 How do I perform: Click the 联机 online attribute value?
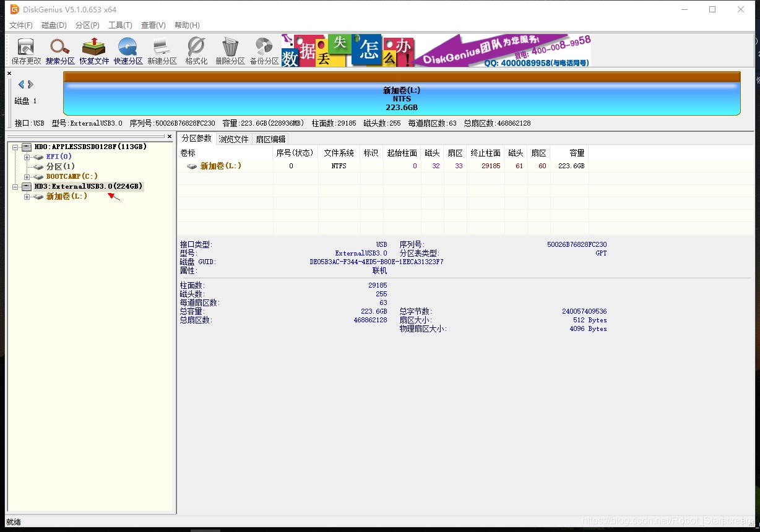[379, 270]
